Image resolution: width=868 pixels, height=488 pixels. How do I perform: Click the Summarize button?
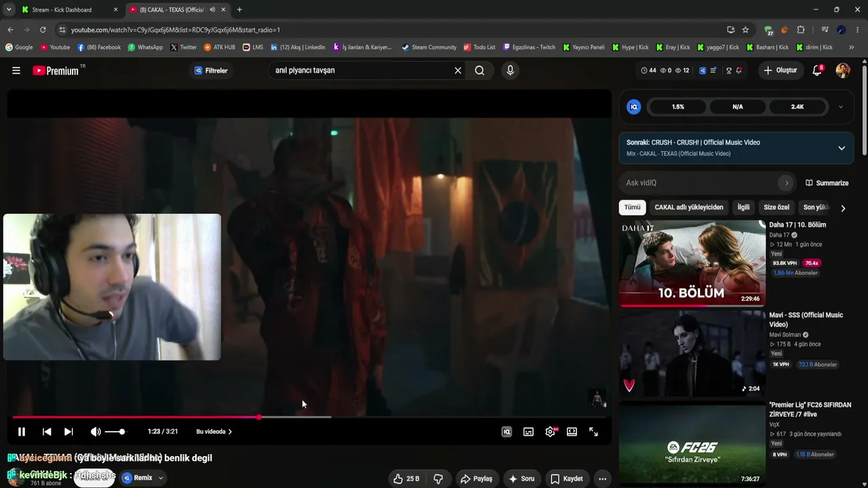tap(827, 183)
